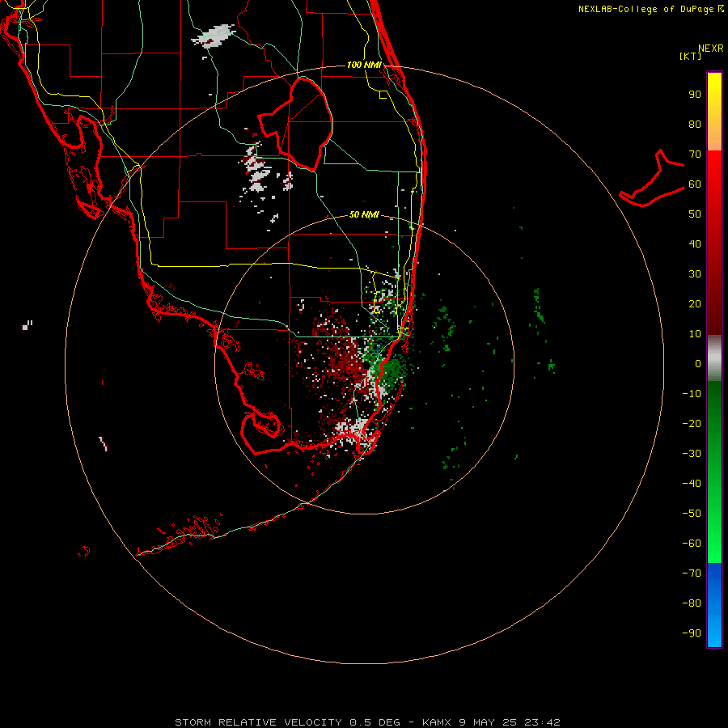Click the -70 value on the velocity scale
The width and height of the screenshot is (728, 728).
click(692, 574)
